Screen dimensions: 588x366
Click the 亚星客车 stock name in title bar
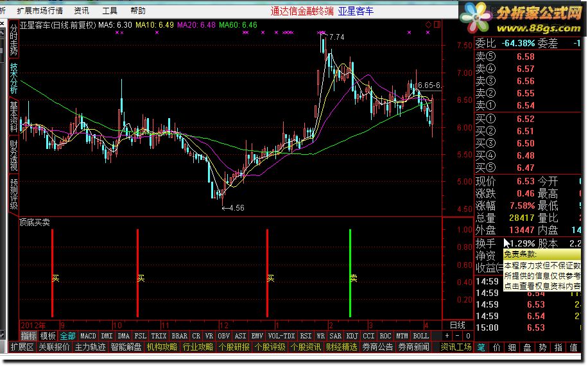click(x=356, y=11)
